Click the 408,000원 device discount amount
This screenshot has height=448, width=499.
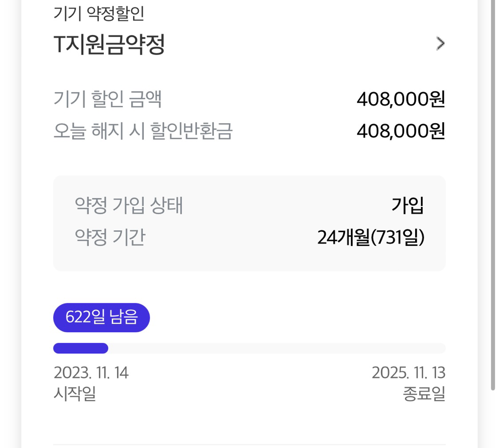[x=401, y=100]
